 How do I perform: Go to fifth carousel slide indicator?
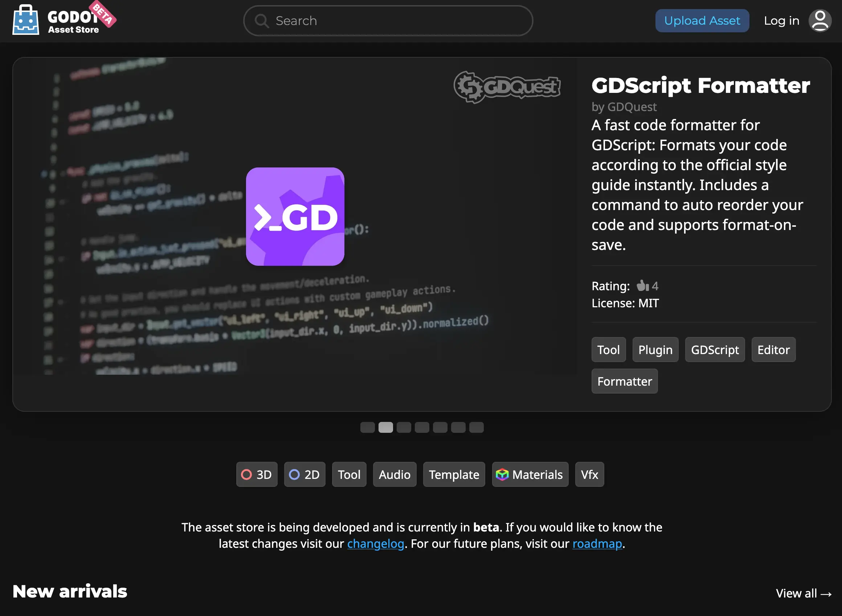click(x=440, y=427)
